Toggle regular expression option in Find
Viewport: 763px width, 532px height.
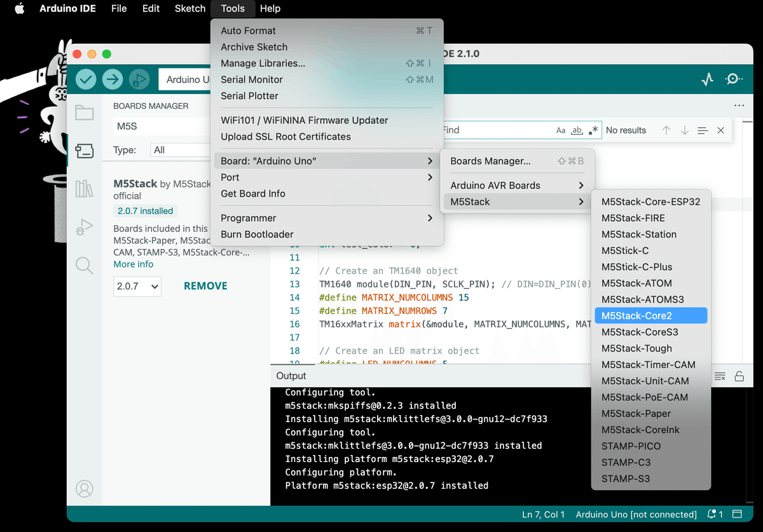(593, 130)
